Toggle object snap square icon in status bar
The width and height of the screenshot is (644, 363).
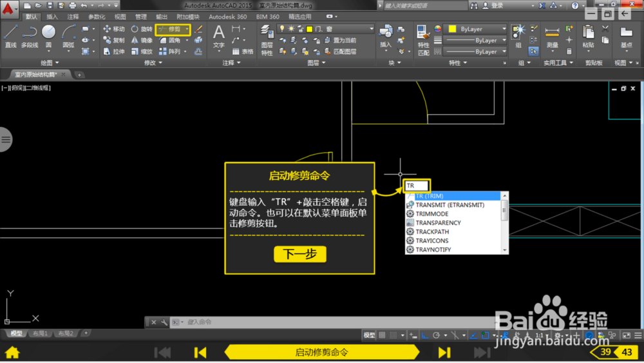(485, 335)
